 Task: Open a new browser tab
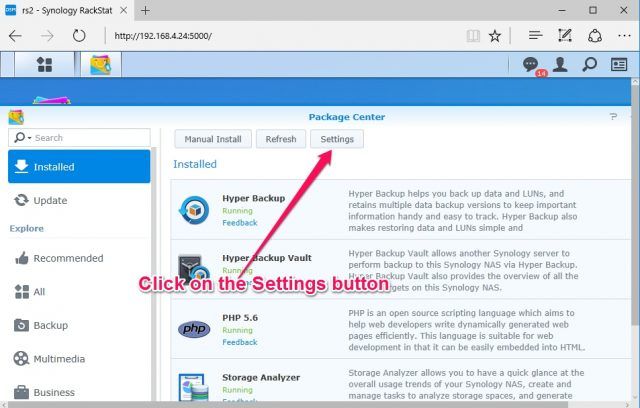click(x=145, y=10)
